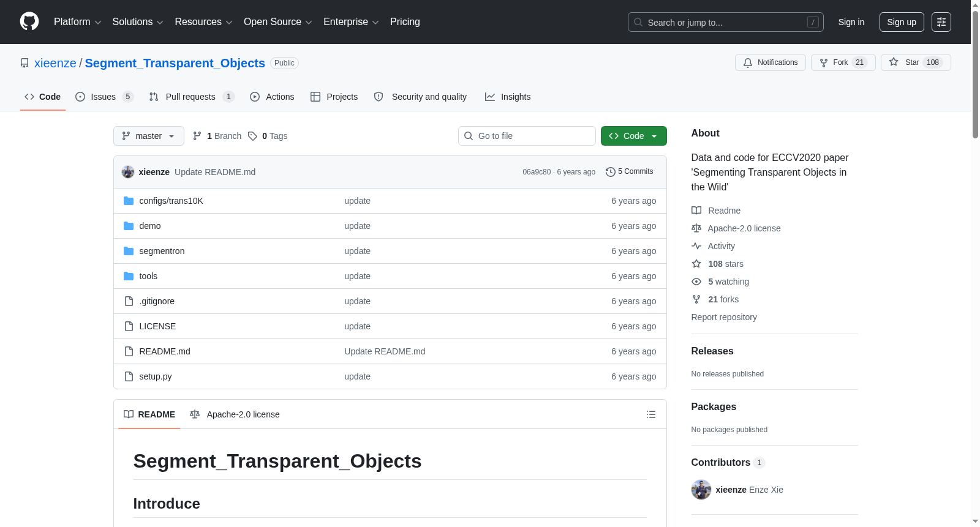Open the Releases heading link
The image size is (980, 527).
(x=712, y=351)
